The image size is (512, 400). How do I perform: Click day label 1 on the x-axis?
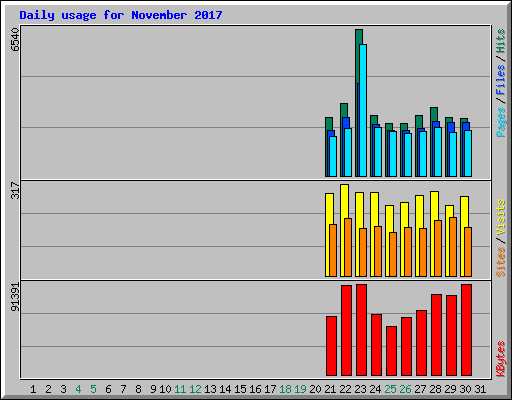[x=33, y=389]
